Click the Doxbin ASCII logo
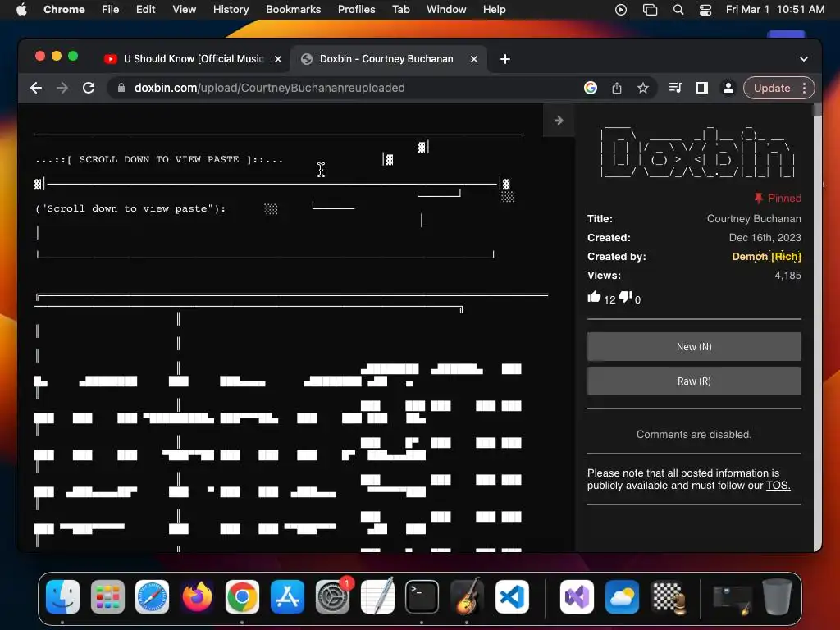 697,152
